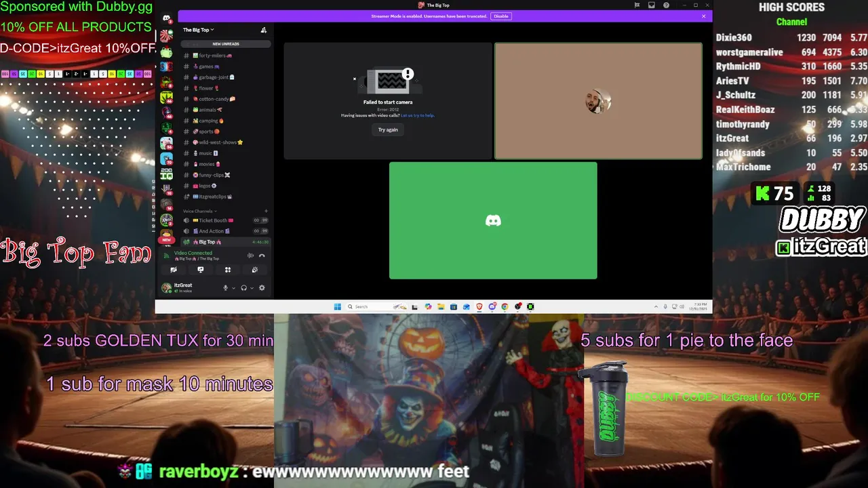
Task: Open the camping channel
Action: [x=226, y=121]
